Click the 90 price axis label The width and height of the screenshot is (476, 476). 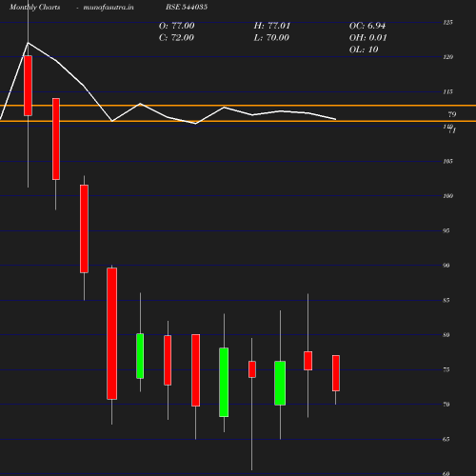pos(446,266)
